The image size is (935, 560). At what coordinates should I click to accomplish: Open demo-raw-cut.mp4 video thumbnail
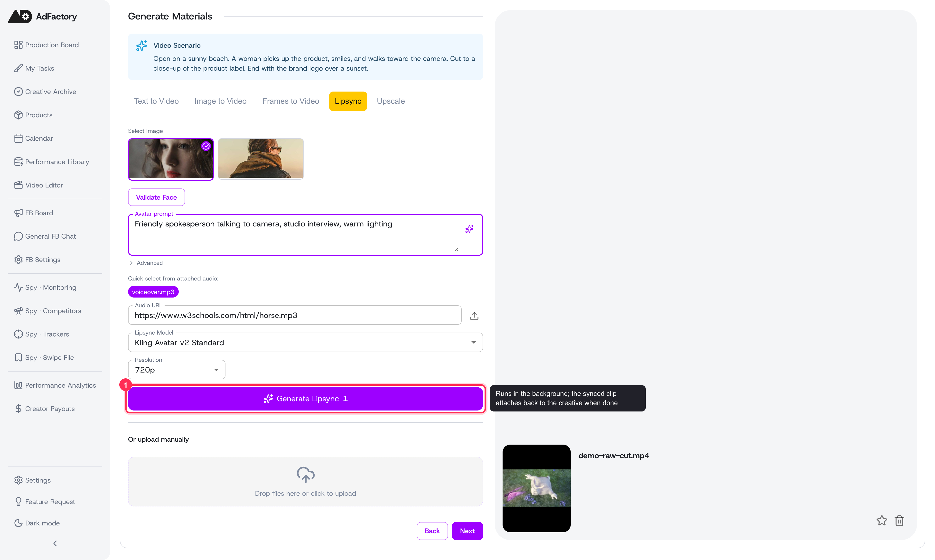(536, 488)
